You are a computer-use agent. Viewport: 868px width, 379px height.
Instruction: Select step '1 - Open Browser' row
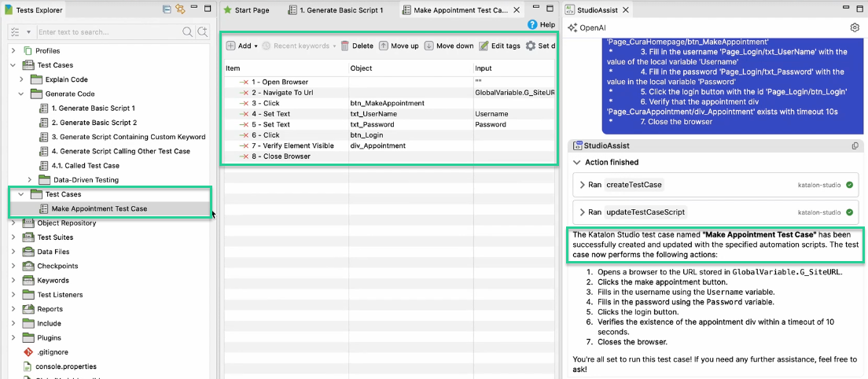pos(389,82)
